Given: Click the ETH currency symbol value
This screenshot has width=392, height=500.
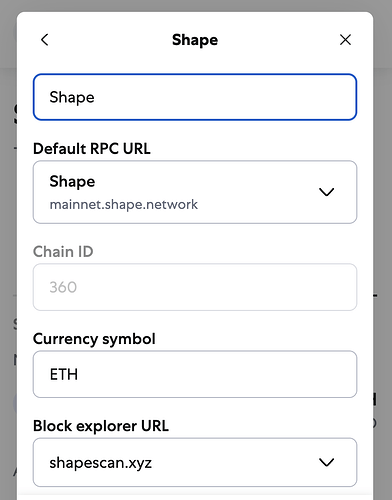Looking at the screenshot, I should 64,374.
